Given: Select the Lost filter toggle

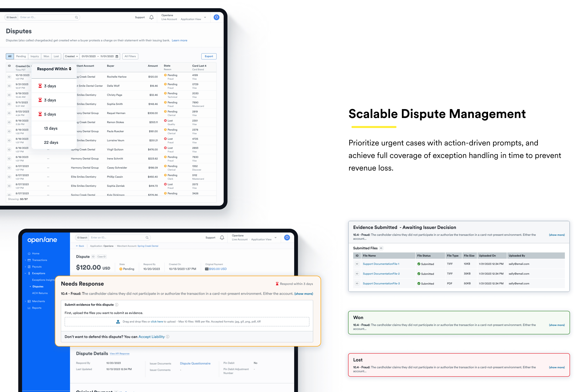Looking at the screenshot, I should tap(56, 56).
